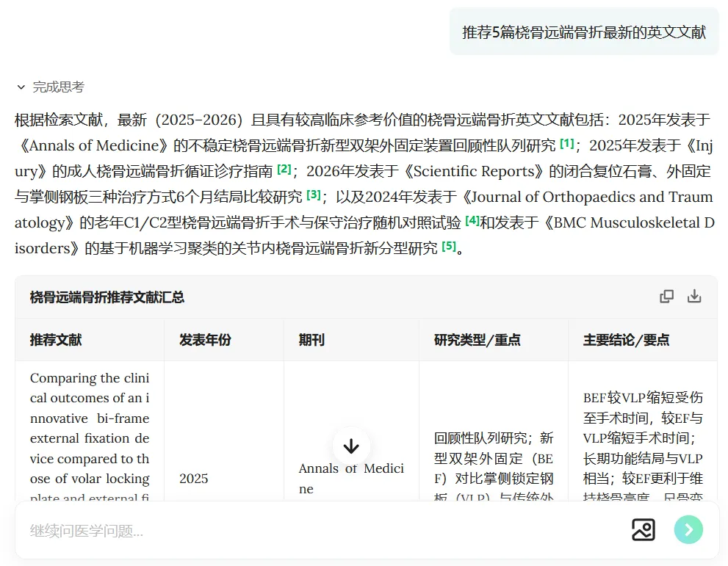Select the user message bubble 推荐5篇桡骨远端骨折最新的英文文献
This screenshot has height=566, width=728.
pos(584,32)
